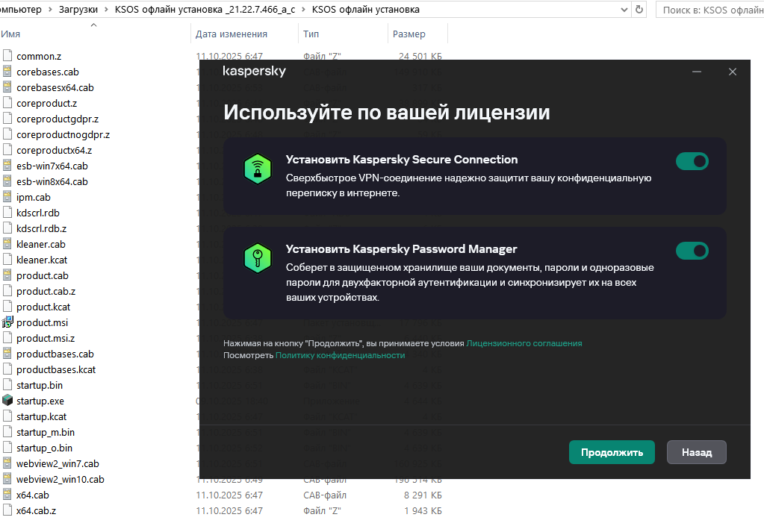Click the x64.cab archive icon
The image size is (764, 532).
[7, 495]
